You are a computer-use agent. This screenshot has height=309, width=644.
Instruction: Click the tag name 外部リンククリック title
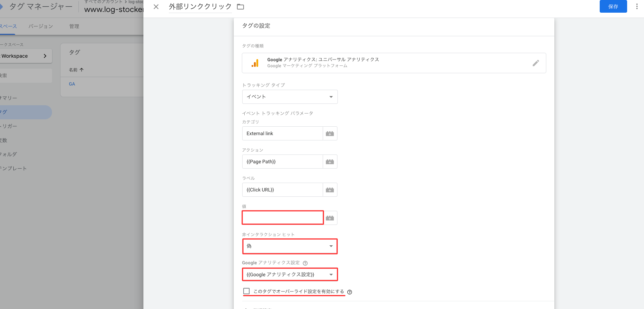click(200, 7)
